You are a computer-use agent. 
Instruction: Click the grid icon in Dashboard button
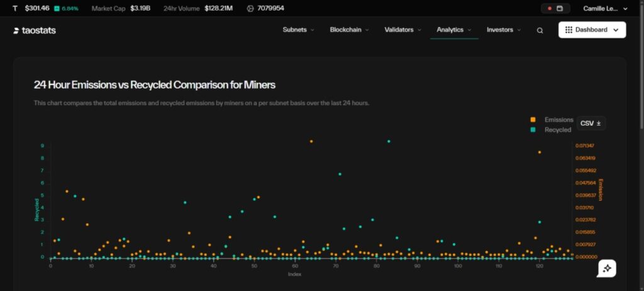coord(569,30)
